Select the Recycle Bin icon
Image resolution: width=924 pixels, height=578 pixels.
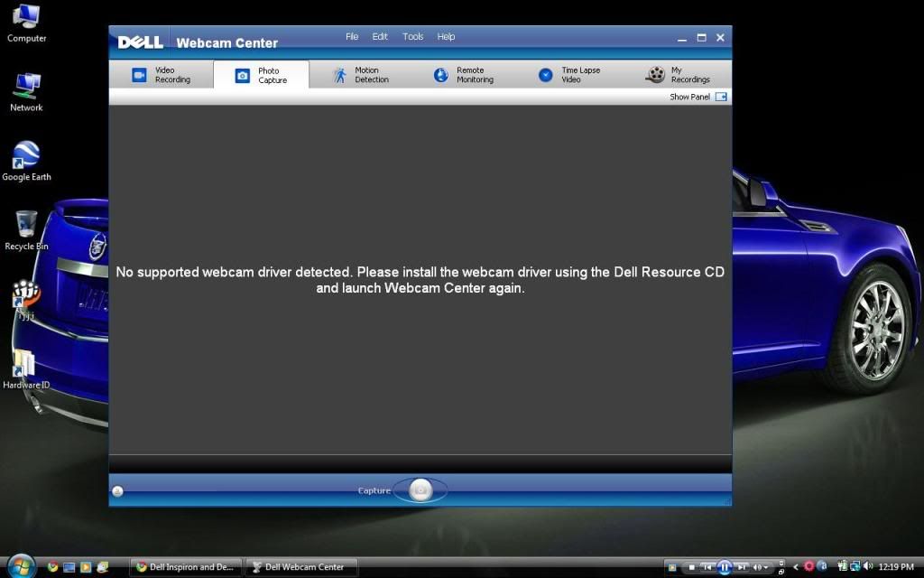click(26, 230)
